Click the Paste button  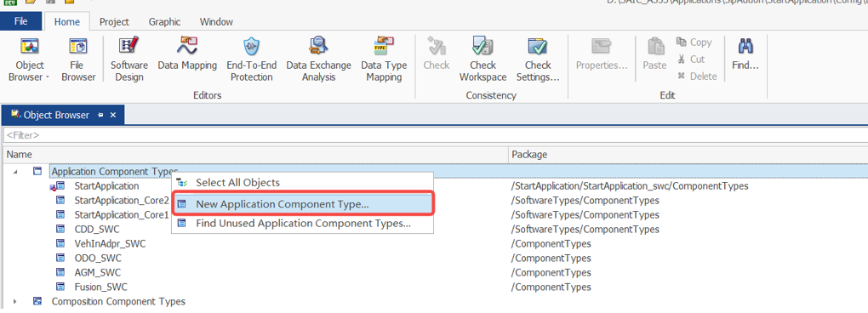tap(654, 54)
